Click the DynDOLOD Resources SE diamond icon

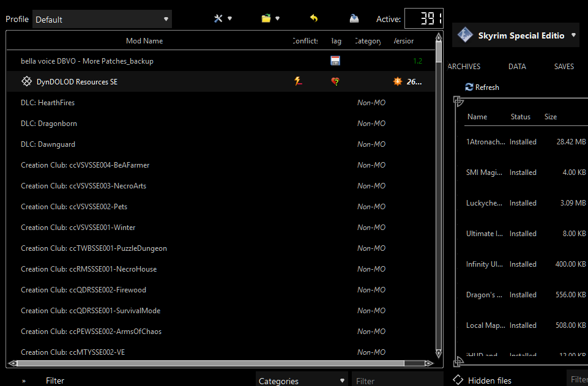click(x=27, y=81)
